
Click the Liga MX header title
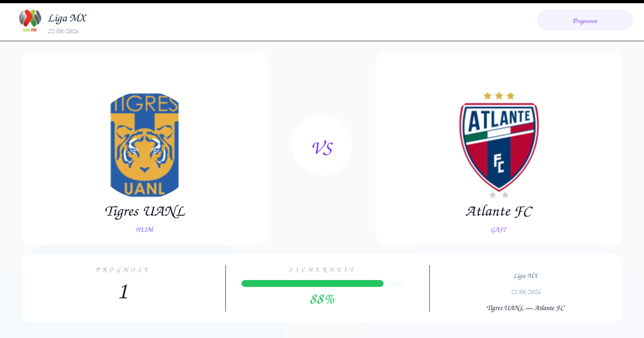[x=67, y=18]
